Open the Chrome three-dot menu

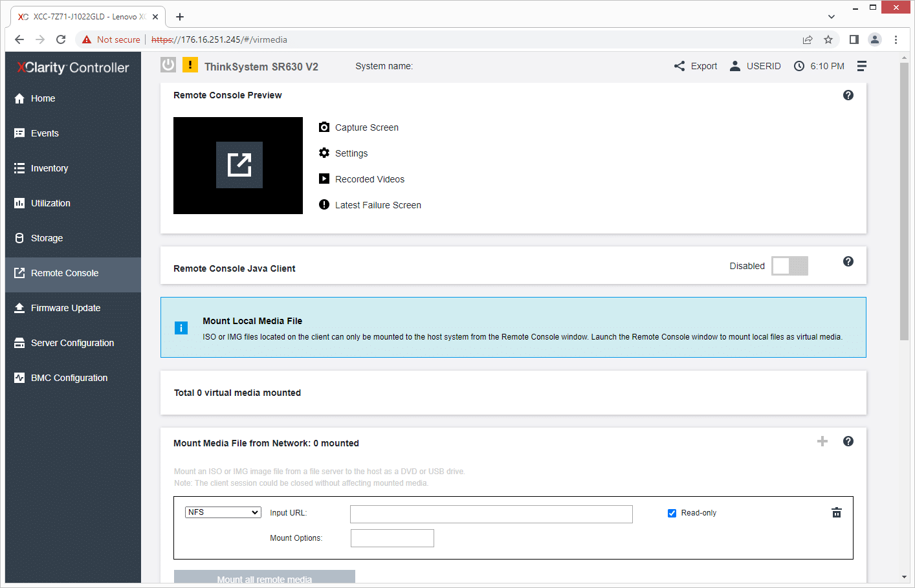[896, 39]
